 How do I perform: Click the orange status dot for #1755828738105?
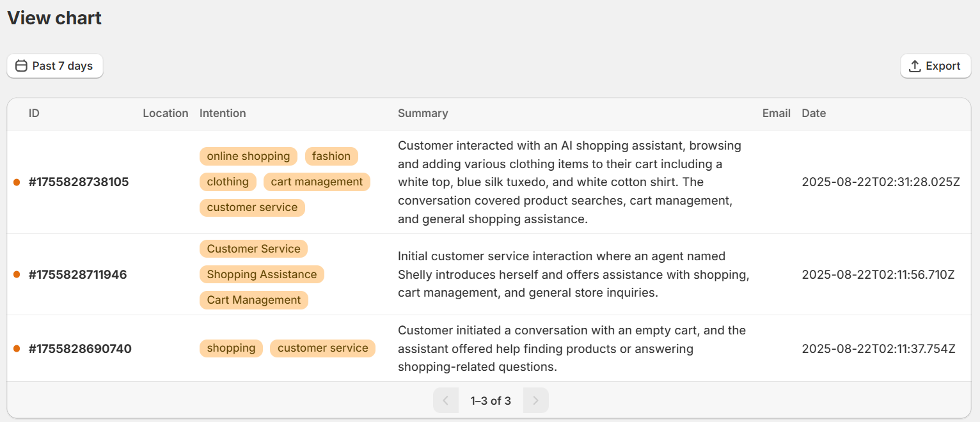(x=17, y=182)
